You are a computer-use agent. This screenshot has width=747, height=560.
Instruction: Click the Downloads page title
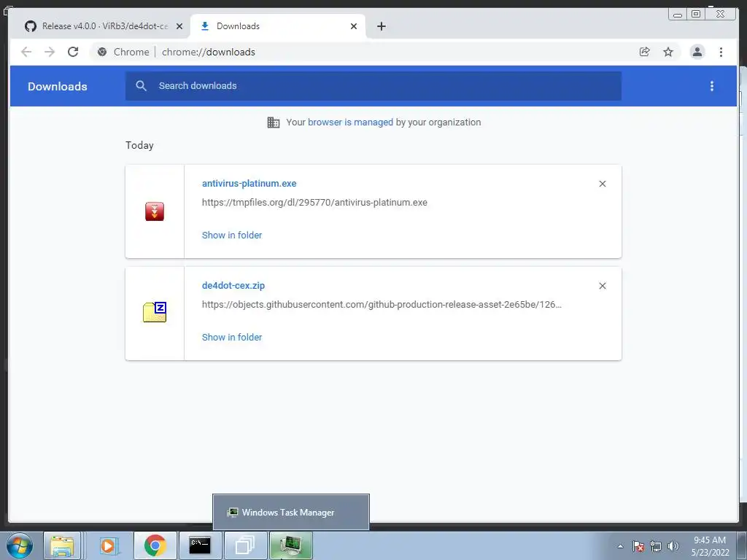pyautogui.click(x=57, y=86)
